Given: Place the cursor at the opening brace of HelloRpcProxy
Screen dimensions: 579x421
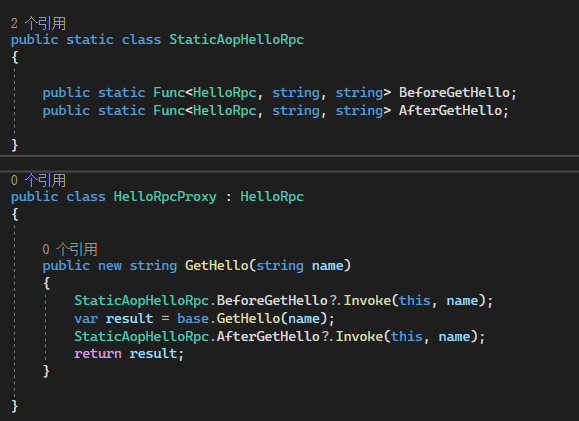Looking at the screenshot, I should point(15,214).
